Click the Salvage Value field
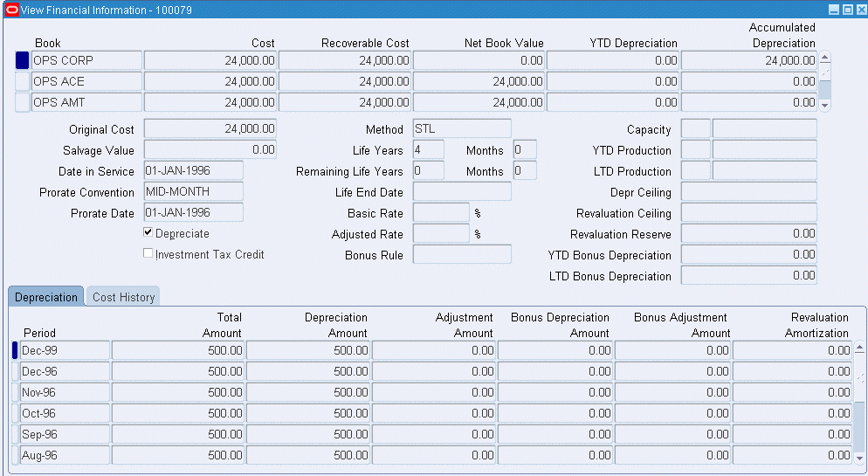This screenshot has width=868, height=476. (x=210, y=149)
